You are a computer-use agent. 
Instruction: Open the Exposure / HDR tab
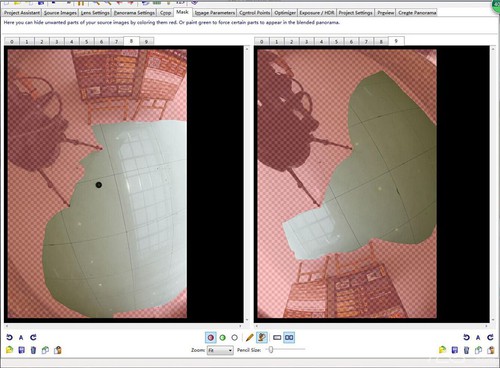tap(317, 13)
